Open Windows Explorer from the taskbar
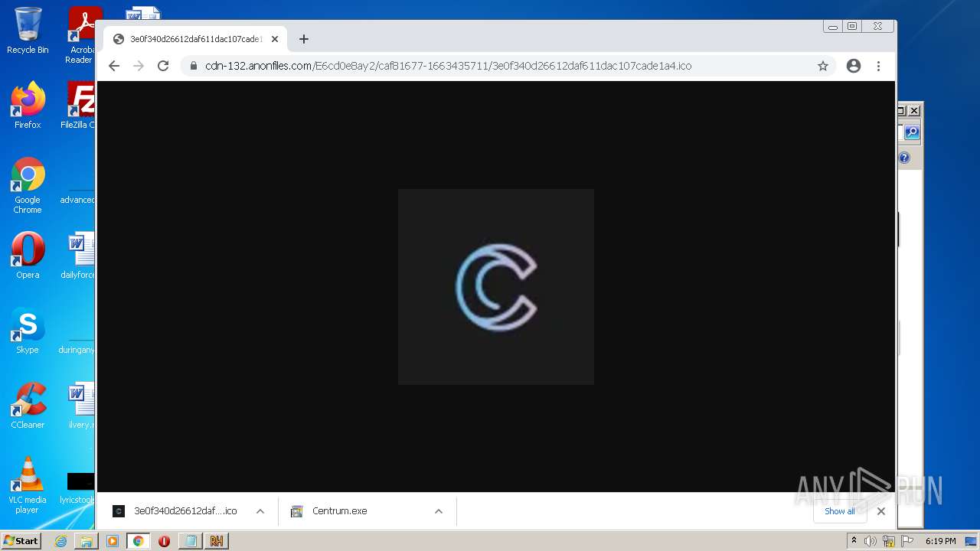Screen dimensions: 980x551 pos(87,541)
